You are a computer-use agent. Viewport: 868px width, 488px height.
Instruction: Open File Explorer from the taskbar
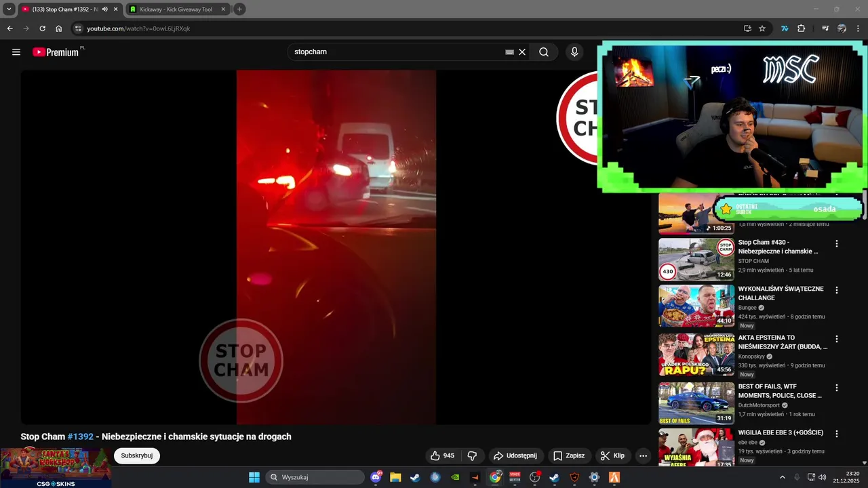click(x=395, y=477)
